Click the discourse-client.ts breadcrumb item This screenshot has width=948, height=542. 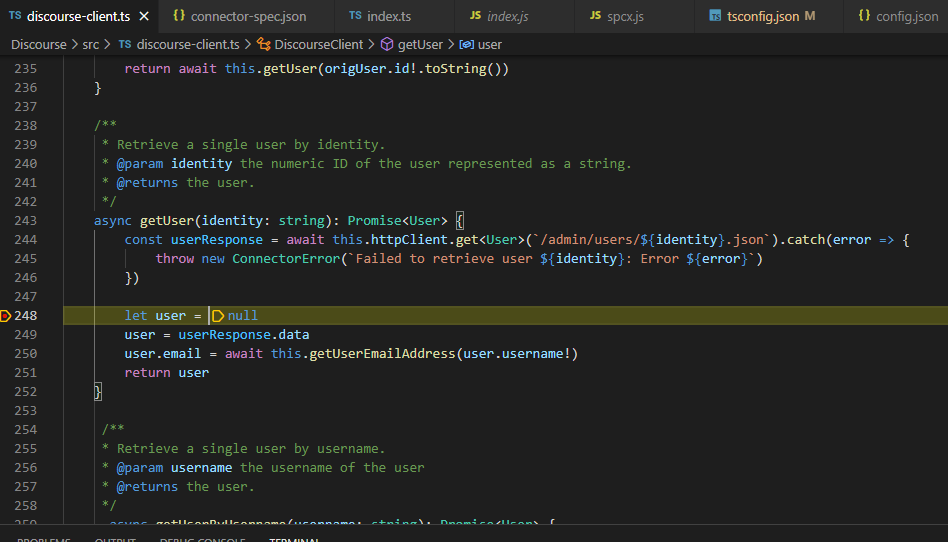pos(187,44)
